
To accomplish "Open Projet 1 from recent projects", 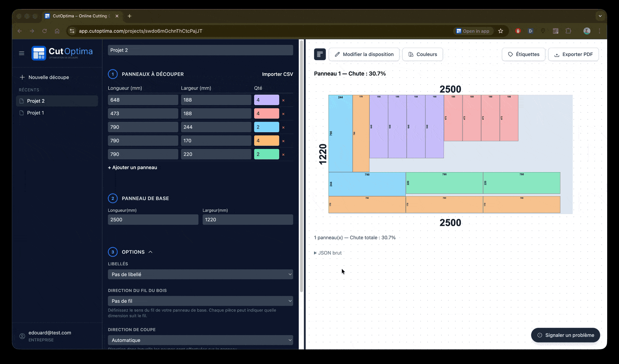I will coord(35,112).
